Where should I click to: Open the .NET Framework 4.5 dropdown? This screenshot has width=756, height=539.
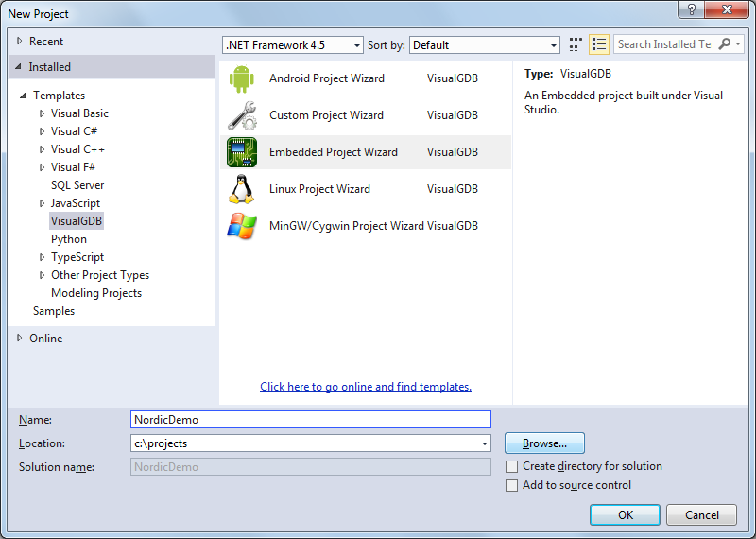click(x=293, y=45)
